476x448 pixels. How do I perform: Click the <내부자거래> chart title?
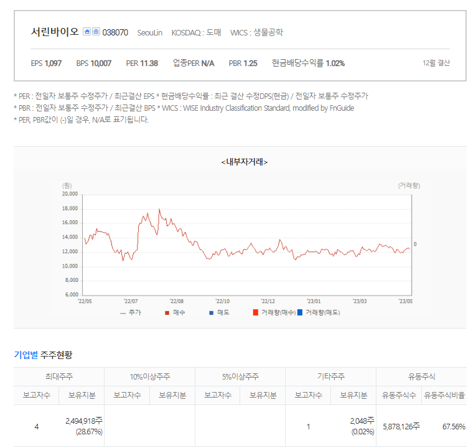245,162
